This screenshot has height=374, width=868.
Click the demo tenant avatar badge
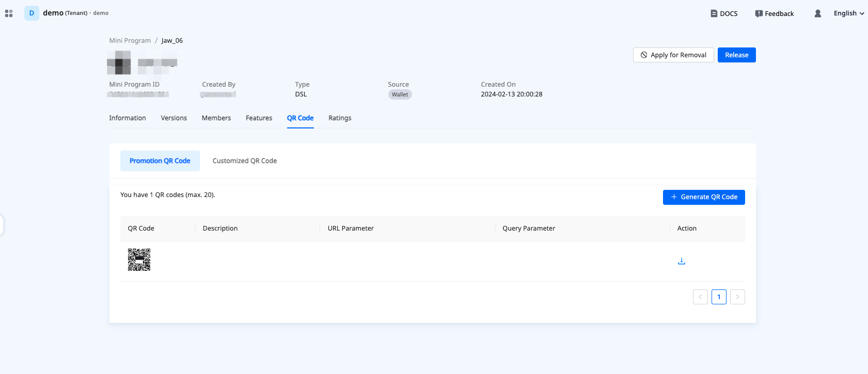[x=31, y=13]
